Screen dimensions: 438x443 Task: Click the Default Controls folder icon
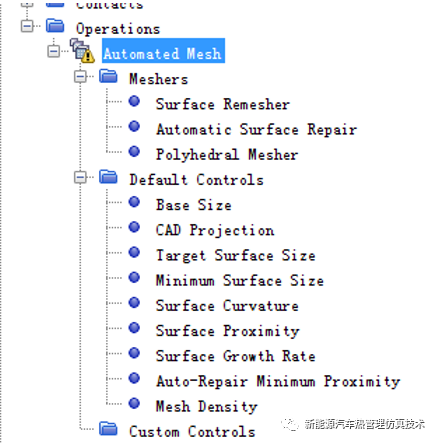coord(108,177)
